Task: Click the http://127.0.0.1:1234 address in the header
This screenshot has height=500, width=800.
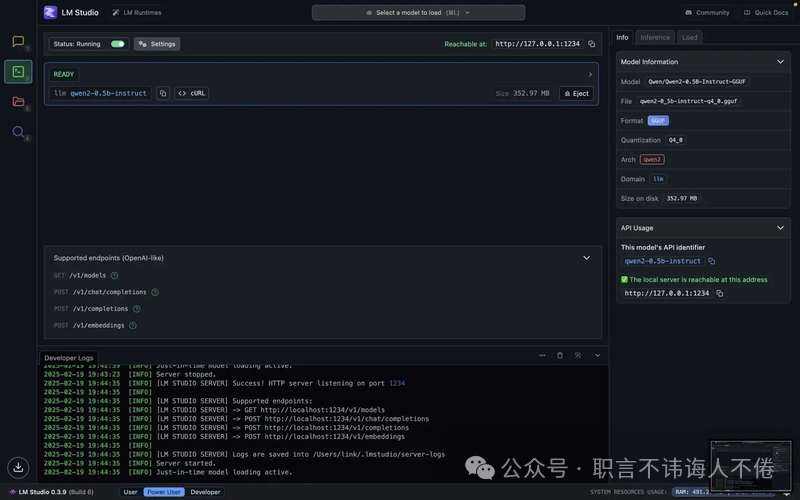Action: click(x=537, y=44)
